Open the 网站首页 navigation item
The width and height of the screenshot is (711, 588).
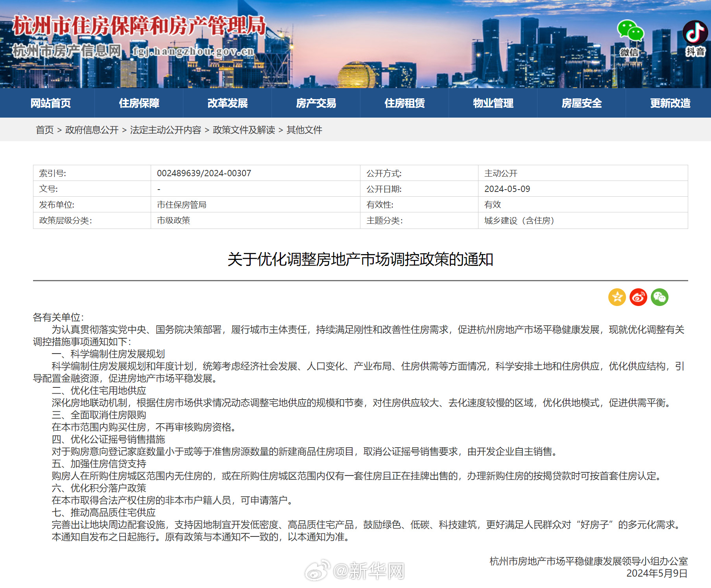(50, 103)
